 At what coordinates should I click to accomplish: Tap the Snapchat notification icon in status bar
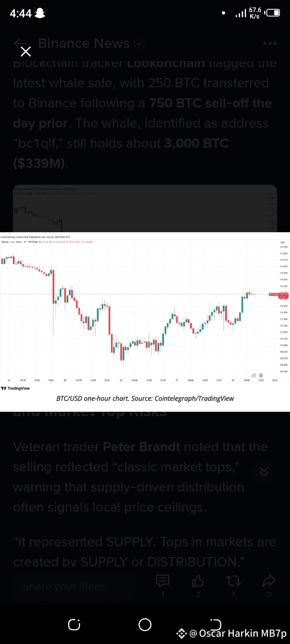coord(40,14)
